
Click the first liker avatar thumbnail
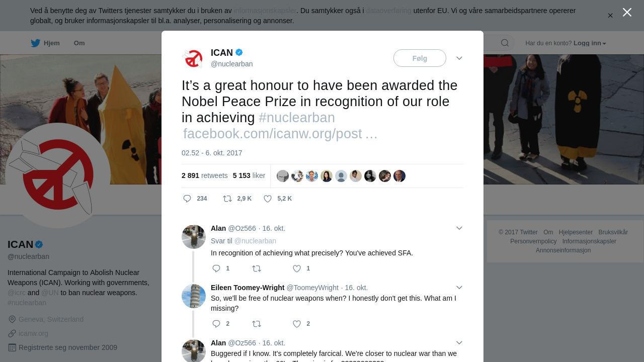point(283,176)
